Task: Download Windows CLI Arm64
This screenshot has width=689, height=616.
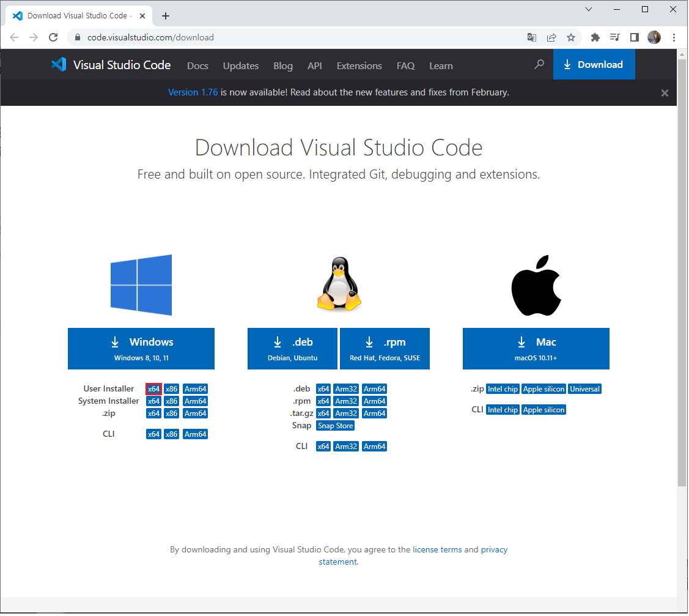Action: (x=195, y=434)
